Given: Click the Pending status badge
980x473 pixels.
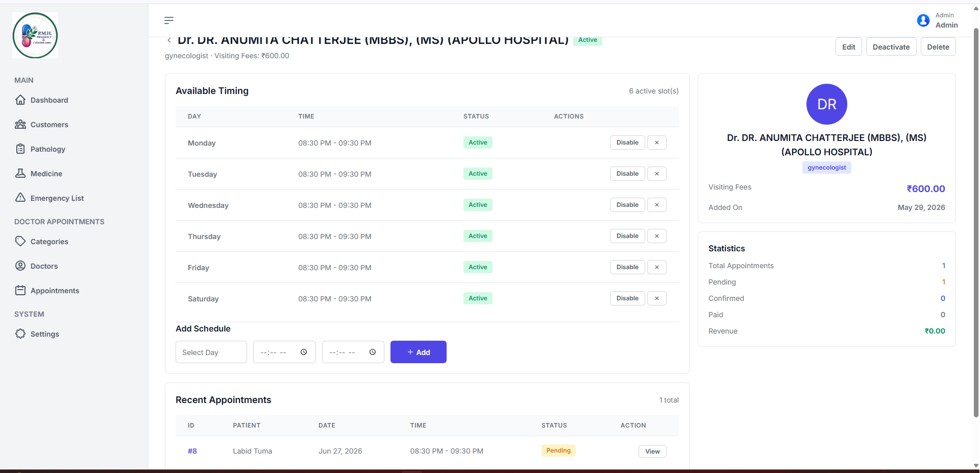Looking at the screenshot, I should coord(558,451).
